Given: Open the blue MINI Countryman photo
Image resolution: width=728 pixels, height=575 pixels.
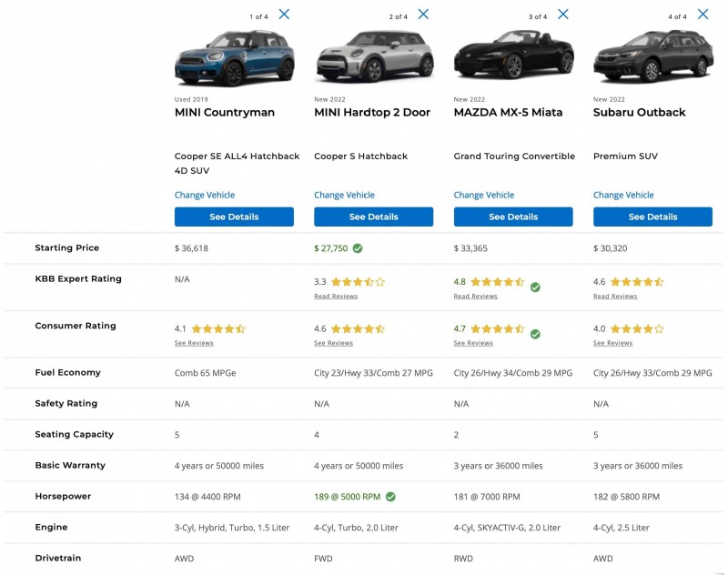Looking at the screenshot, I should coord(235,58).
